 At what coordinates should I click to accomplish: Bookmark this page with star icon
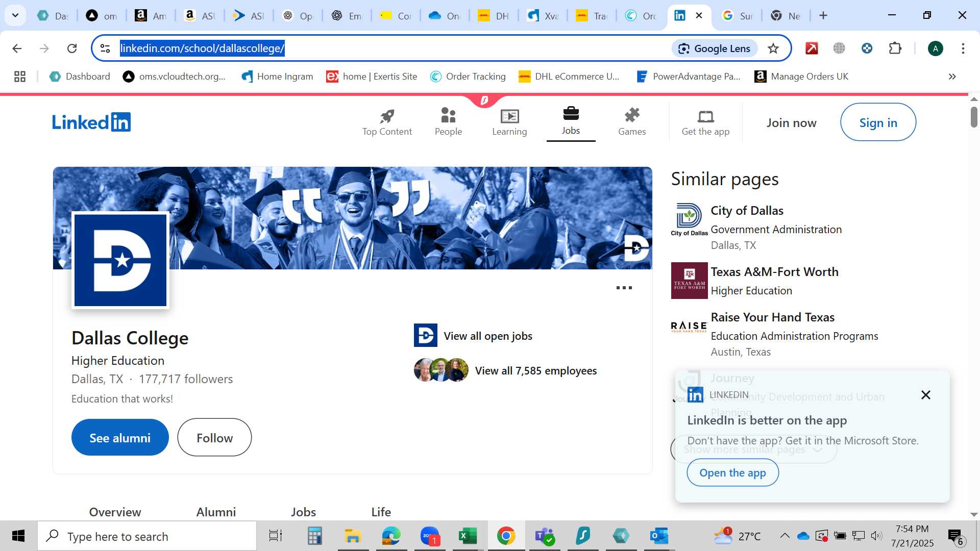[x=773, y=48]
